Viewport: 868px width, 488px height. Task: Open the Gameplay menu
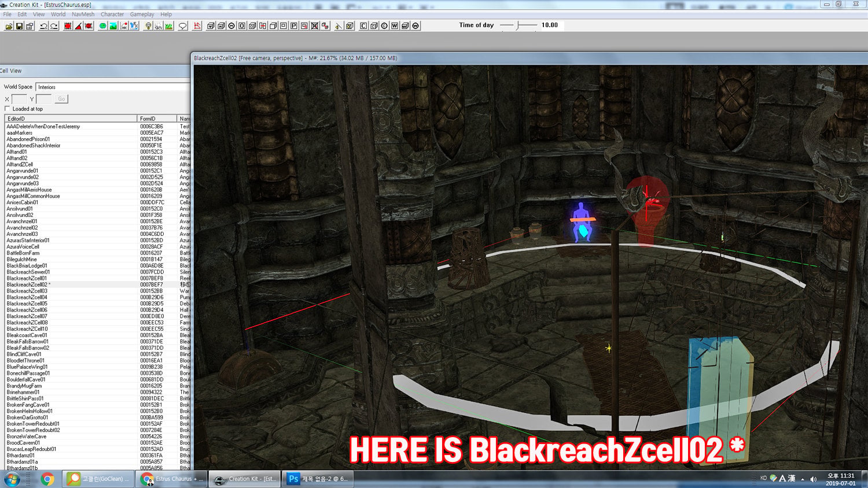(142, 14)
